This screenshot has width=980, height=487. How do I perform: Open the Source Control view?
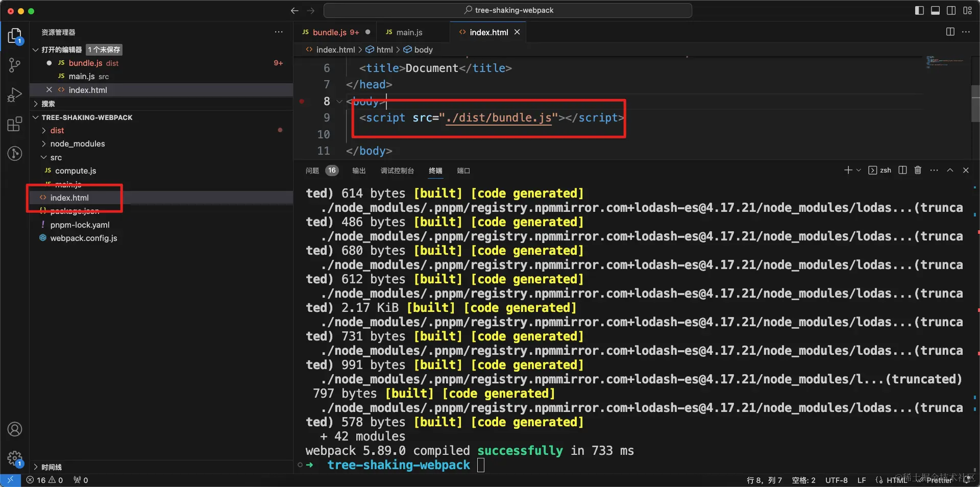(15, 65)
